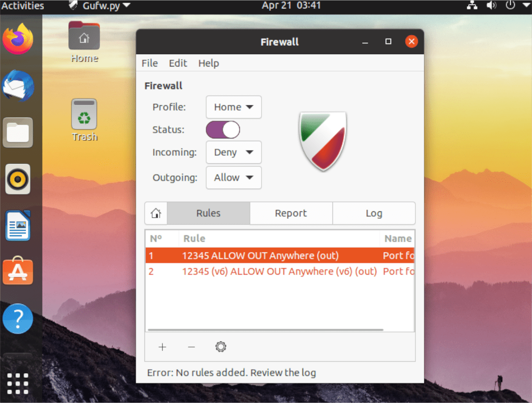
Task: Add a new firewall rule with plus icon
Action: (x=162, y=347)
